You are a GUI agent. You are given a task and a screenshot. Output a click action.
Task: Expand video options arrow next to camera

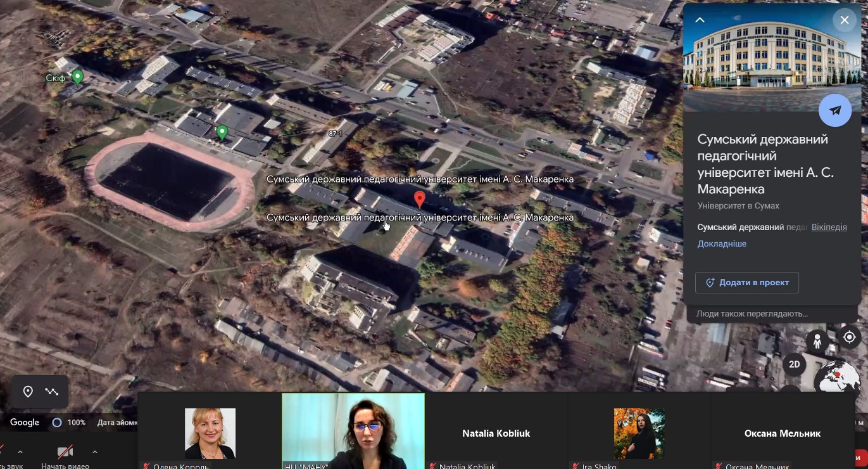tap(94, 452)
